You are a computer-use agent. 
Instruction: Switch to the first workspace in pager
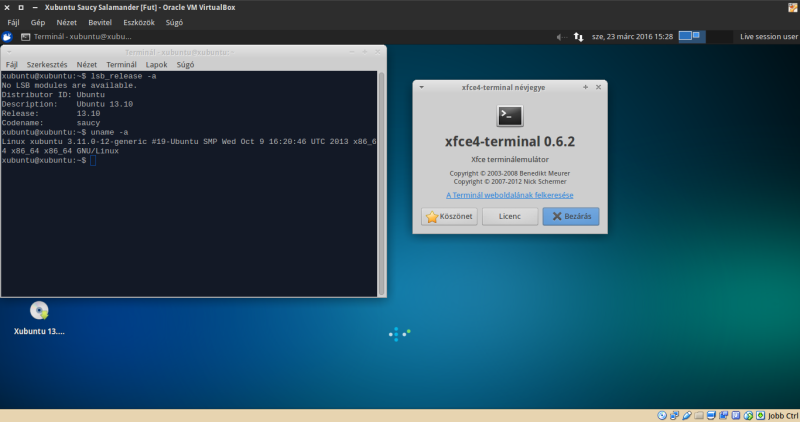(692, 37)
